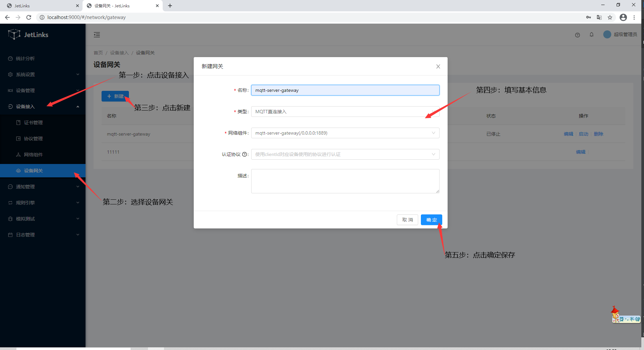Open the help icon in the top bar
This screenshot has height=350, width=644.
(x=578, y=35)
